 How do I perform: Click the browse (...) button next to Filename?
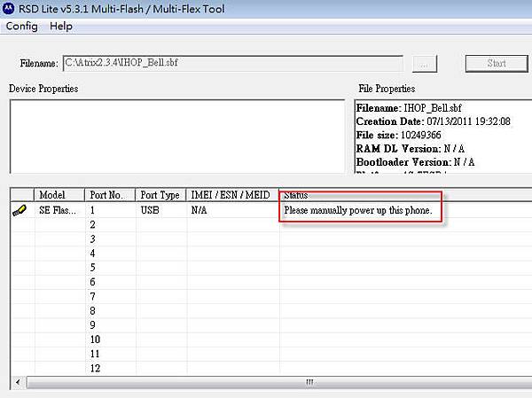click(425, 64)
